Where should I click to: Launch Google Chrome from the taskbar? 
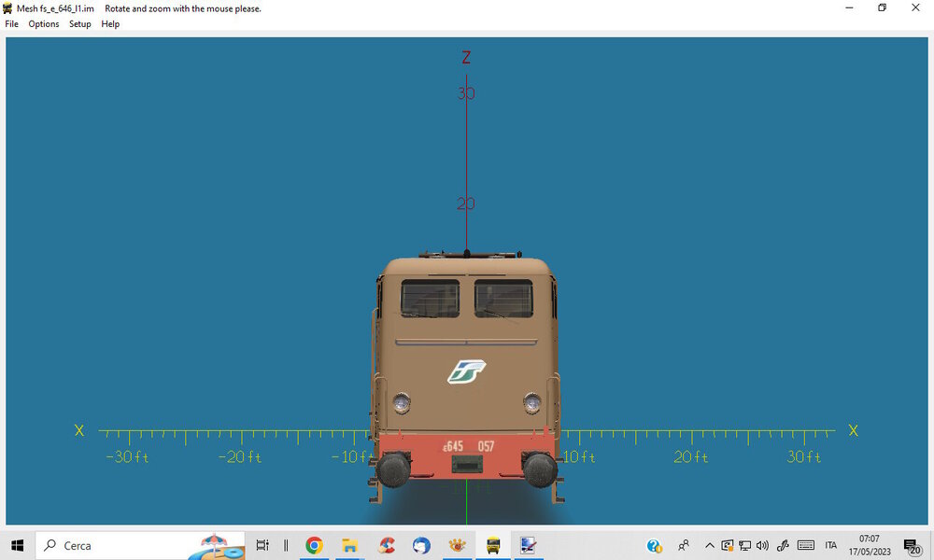pyautogui.click(x=314, y=545)
